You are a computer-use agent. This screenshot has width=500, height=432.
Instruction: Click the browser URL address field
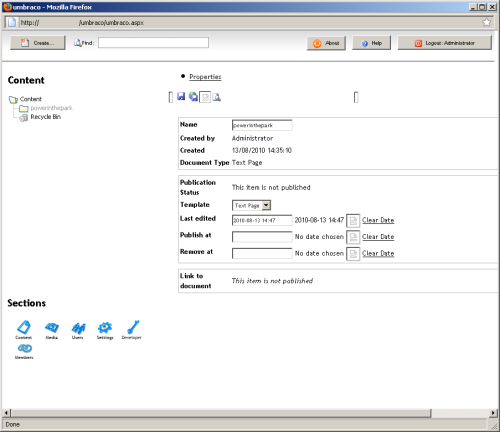(x=248, y=23)
